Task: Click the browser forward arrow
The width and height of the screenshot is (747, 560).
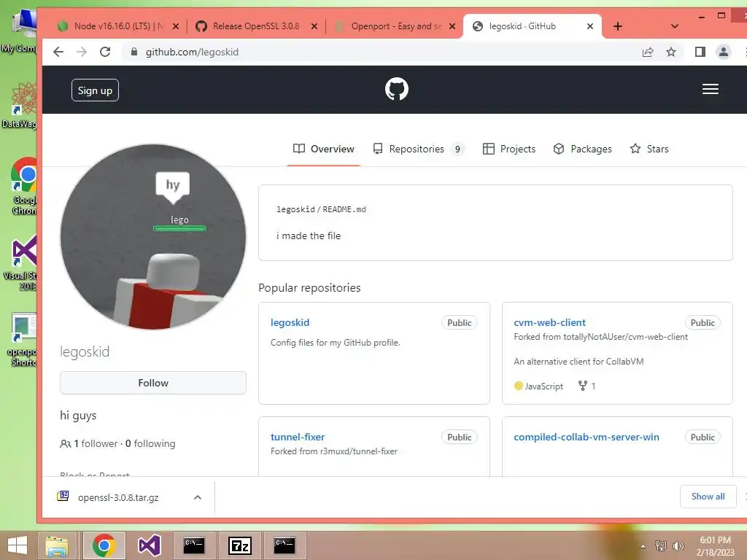Action: point(82,52)
